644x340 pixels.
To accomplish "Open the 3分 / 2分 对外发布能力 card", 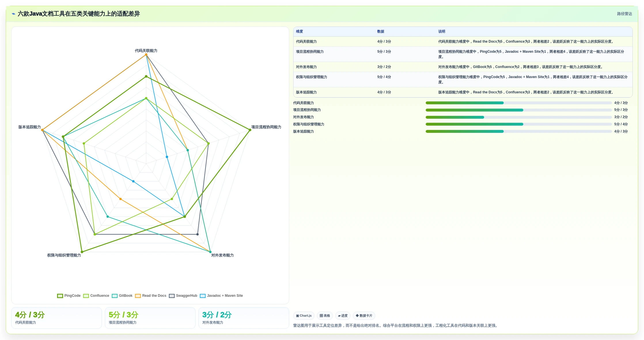I will pyautogui.click(x=244, y=318).
